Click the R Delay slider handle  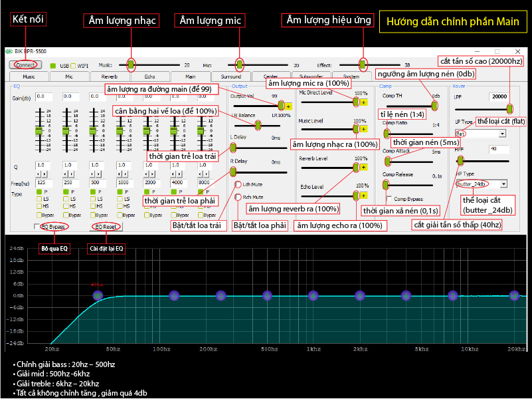click(x=233, y=172)
